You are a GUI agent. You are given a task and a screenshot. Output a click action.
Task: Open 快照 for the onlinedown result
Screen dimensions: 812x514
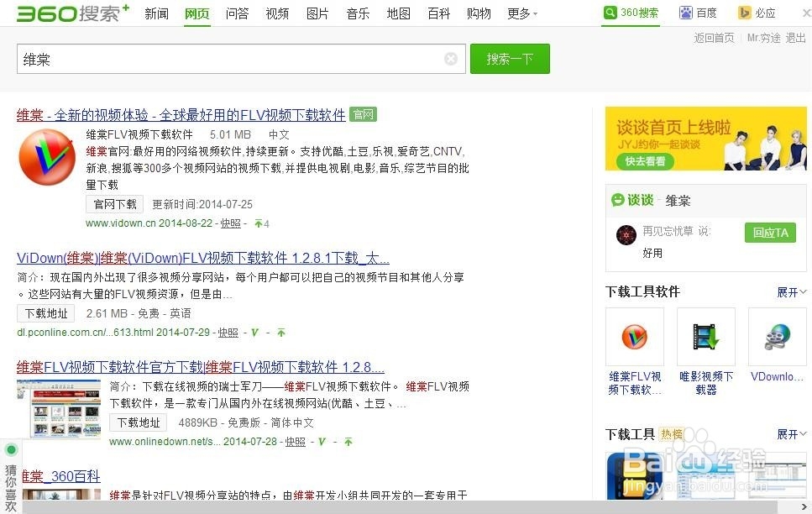pos(296,442)
